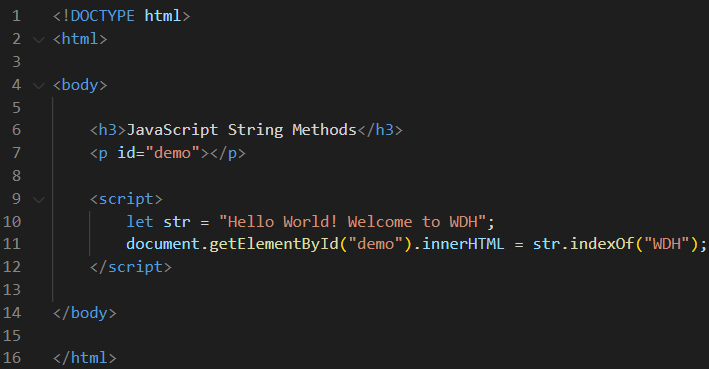Screen dimensions: 709x369
Task: Click the let keyword on line 10
Action: [x=140, y=222]
